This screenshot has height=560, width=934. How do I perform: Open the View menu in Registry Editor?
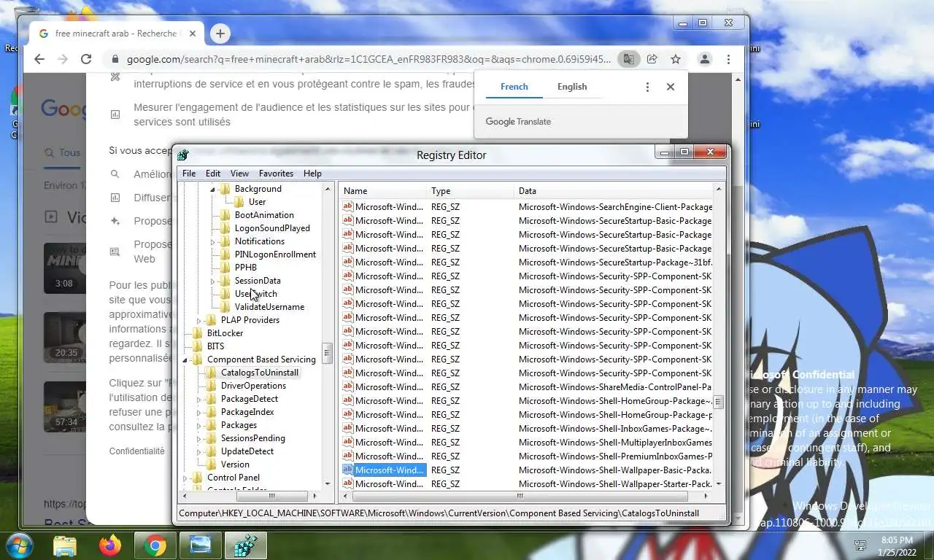(239, 174)
